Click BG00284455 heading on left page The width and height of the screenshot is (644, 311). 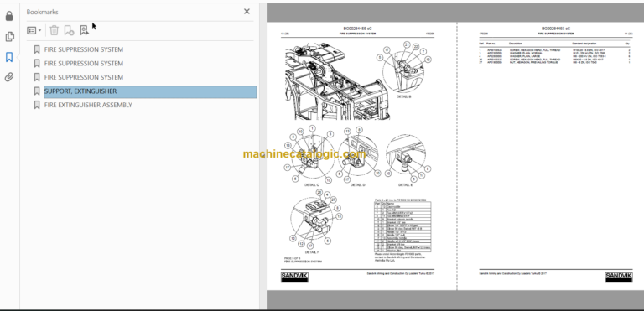(357, 29)
